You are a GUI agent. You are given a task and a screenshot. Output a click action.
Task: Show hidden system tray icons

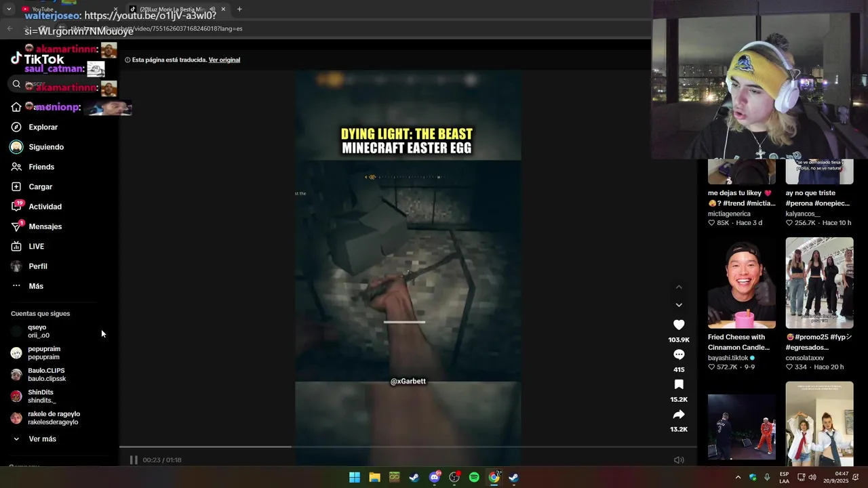pos(738,478)
